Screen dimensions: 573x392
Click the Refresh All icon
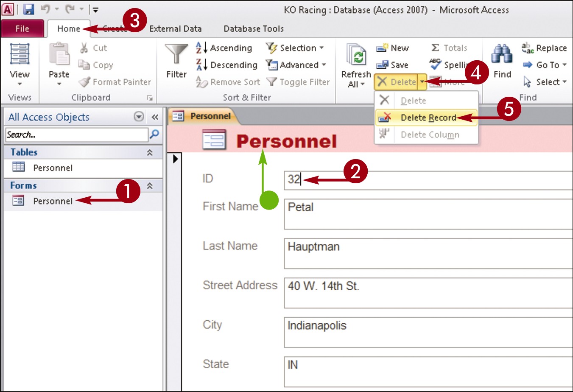356,55
